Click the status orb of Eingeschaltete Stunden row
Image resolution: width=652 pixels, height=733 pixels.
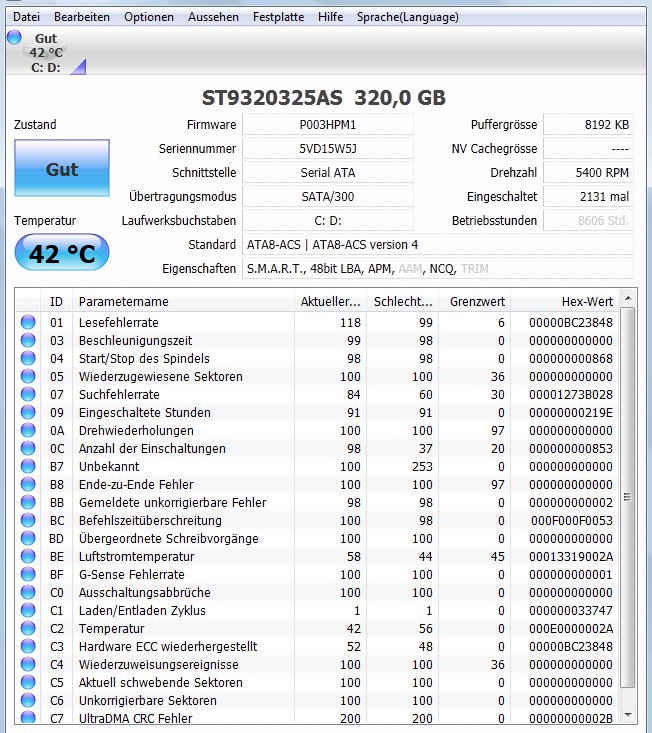click(x=28, y=412)
